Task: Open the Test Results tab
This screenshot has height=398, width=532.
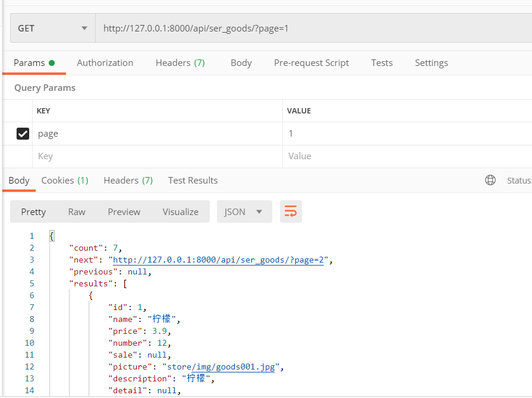Action: point(193,181)
